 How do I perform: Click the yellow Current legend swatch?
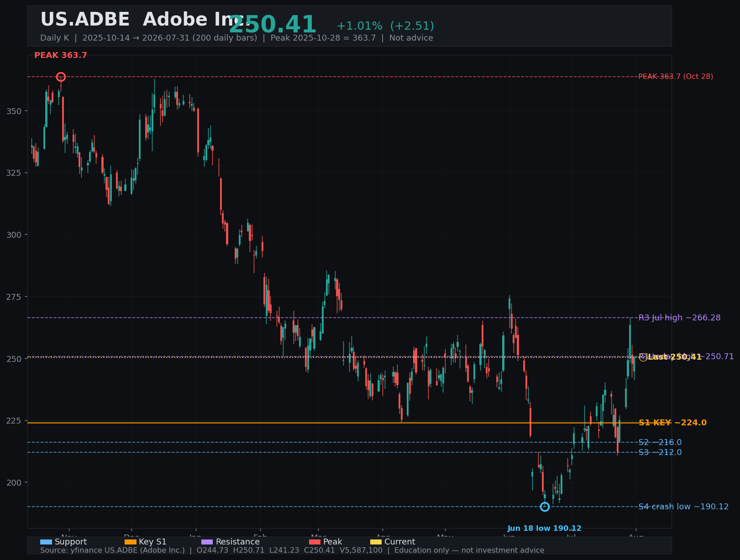pyautogui.click(x=376, y=542)
